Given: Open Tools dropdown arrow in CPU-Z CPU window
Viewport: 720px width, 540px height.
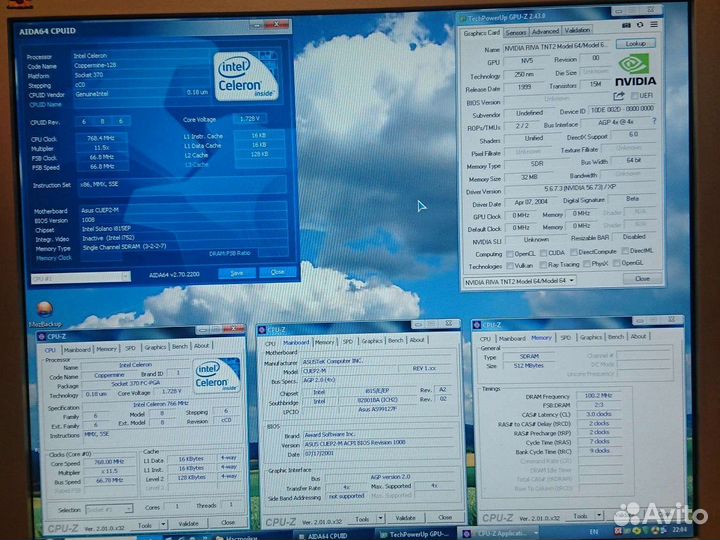Looking at the screenshot, I should pos(163,524).
